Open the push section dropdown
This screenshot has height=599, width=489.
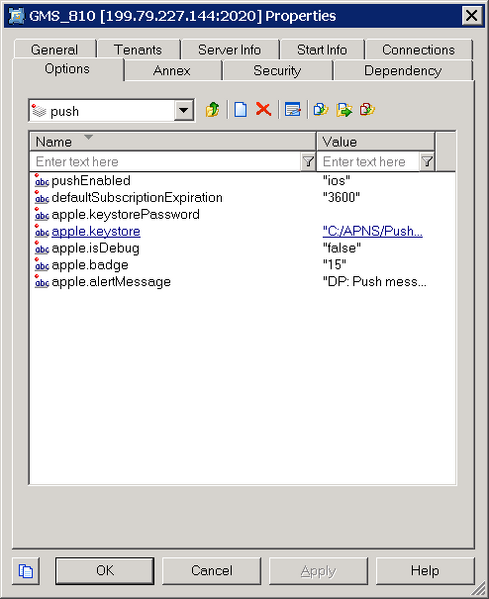[184, 111]
